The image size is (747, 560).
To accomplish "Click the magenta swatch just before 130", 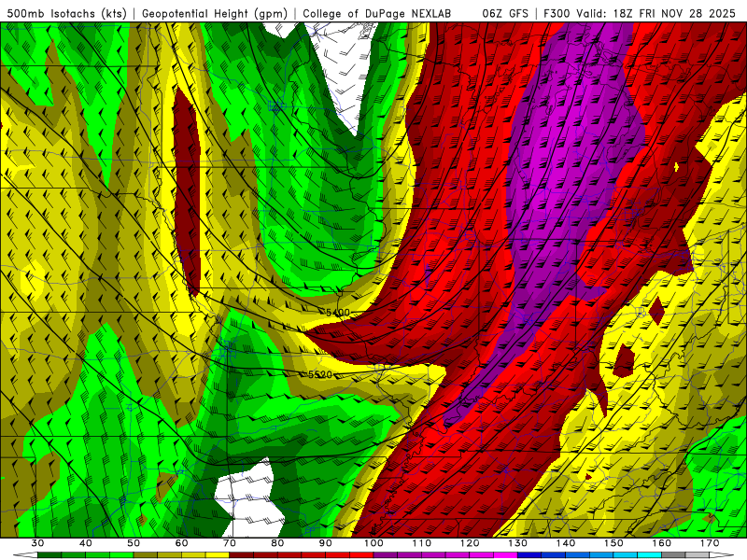I will [506, 555].
